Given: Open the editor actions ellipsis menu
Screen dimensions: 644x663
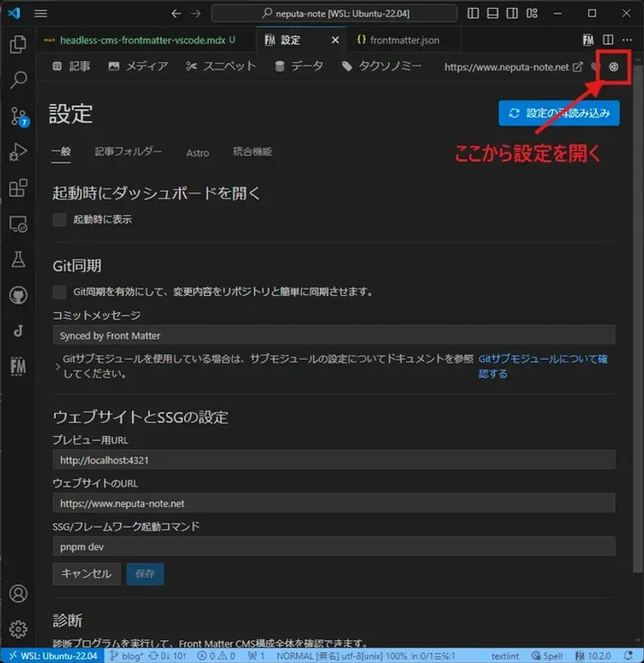Looking at the screenshot, I should (627, 39).
